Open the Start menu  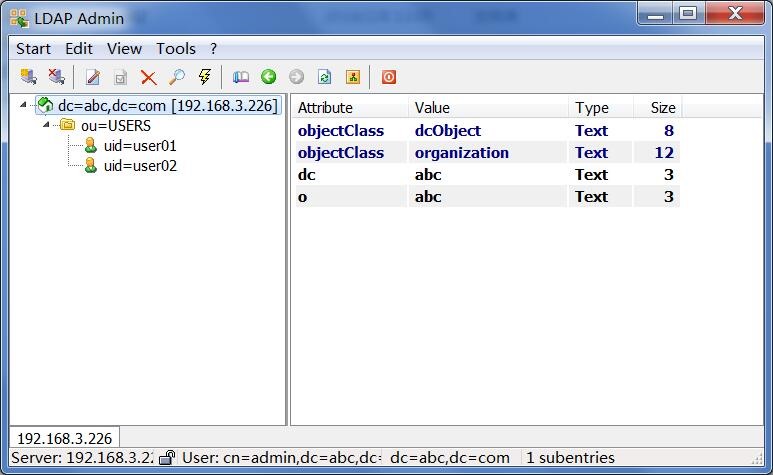coord(33,49)
